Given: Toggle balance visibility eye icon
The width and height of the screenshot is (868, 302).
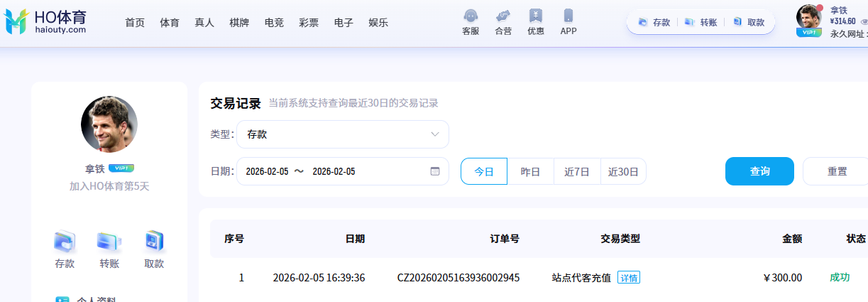Looking at the screenshot, I should click(864, 21).
